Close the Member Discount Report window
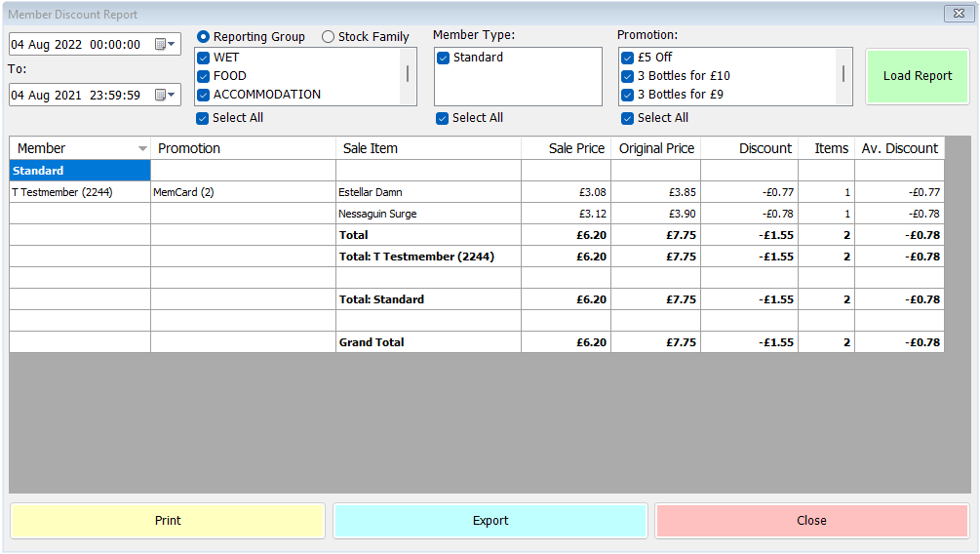Screen dimensions: 980x554 (959, 13)
